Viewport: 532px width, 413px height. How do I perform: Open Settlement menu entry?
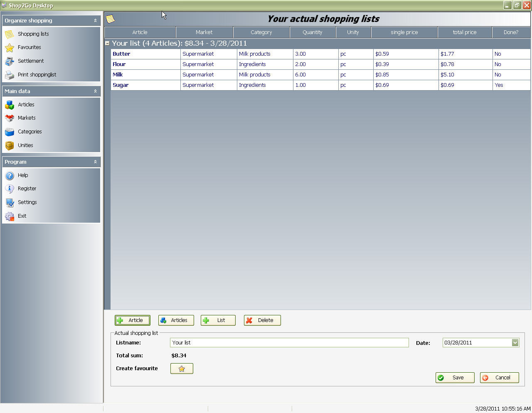31,61
